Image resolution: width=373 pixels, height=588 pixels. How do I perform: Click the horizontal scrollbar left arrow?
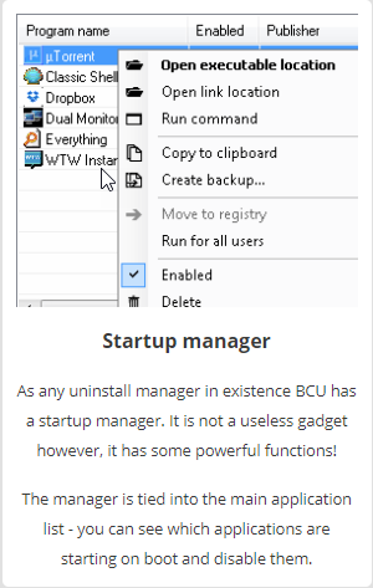(x=29, y=304)
